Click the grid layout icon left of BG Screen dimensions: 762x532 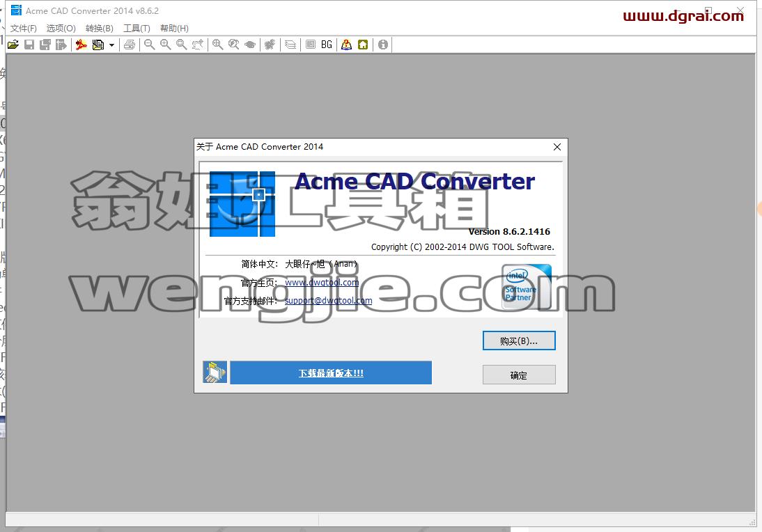click(x=311, y=45)
